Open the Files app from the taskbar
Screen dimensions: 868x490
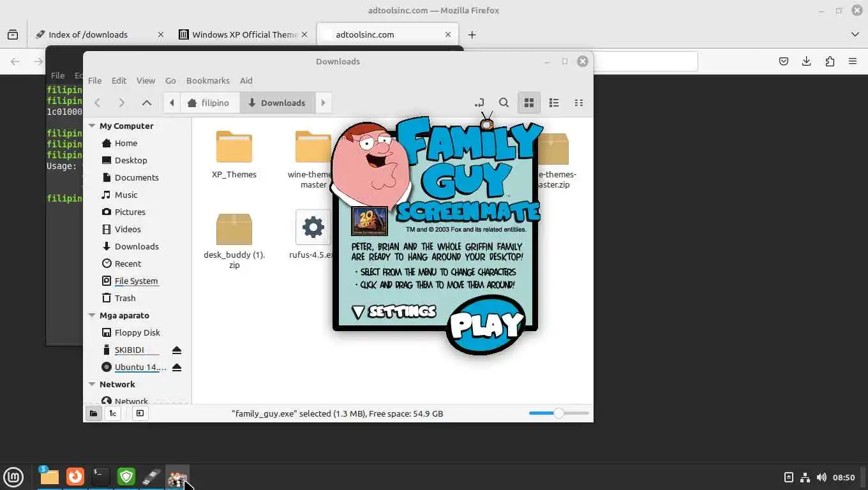(49, 477)
